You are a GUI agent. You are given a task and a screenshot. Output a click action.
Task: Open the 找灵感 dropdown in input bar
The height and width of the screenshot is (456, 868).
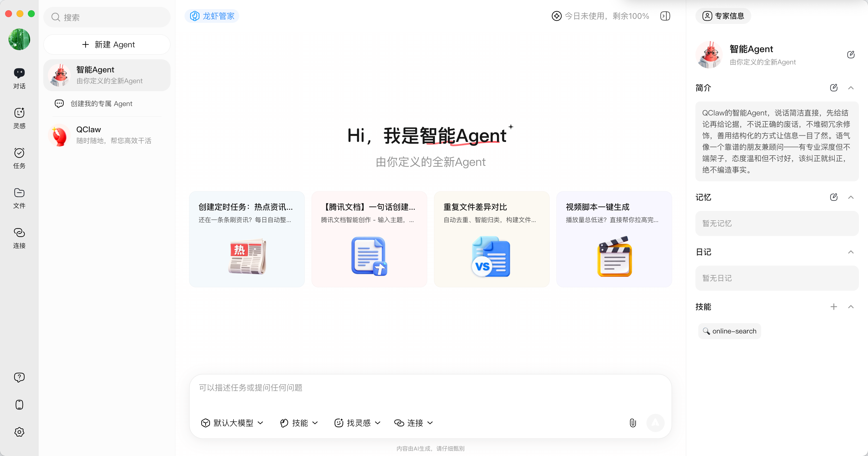tap(357, 423)
